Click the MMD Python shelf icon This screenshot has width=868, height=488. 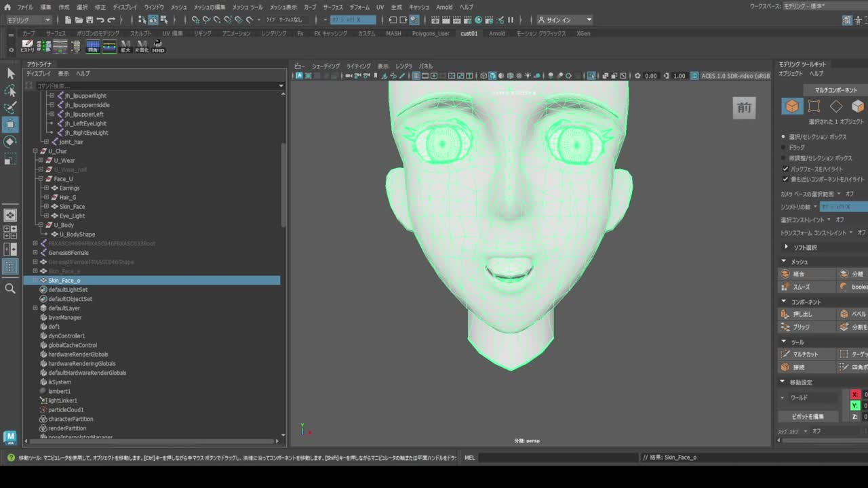coord(158,46)
